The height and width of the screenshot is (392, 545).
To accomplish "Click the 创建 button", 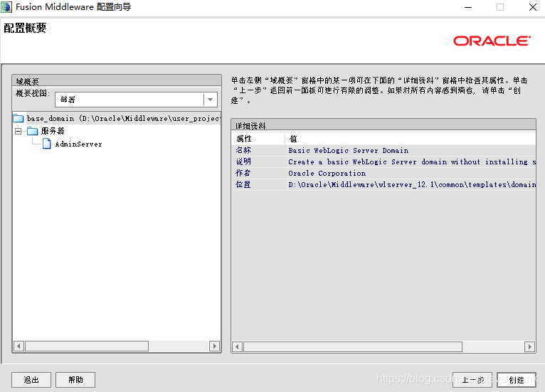I will pyautogui.click(x=517, y=380).
